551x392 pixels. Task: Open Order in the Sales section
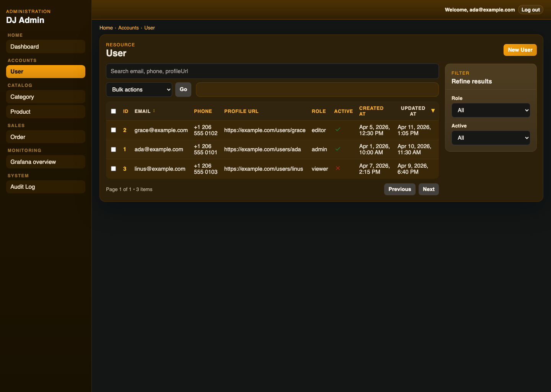pos(46,137)
